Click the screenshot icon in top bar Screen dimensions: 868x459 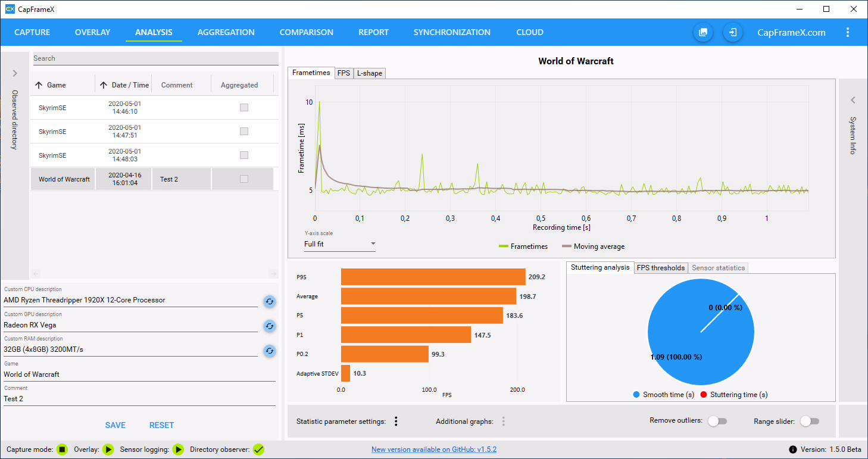pyautogui.click(x=703, y=32)
